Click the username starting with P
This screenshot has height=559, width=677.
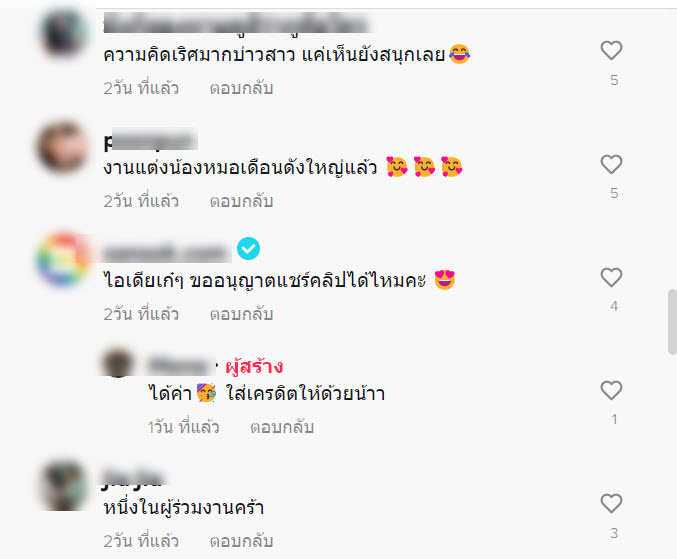click(x=150, y=140)
